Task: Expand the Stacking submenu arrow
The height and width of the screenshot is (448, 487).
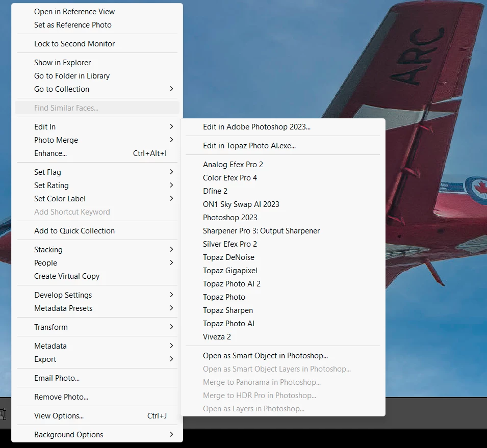Action: click(171, 249)
